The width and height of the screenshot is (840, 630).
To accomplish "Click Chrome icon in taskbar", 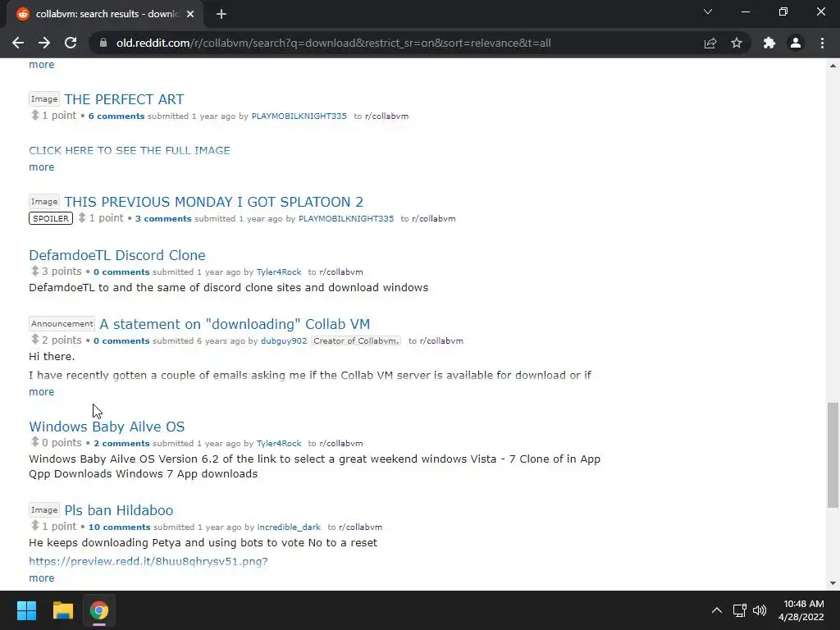I will coord(99,610).
